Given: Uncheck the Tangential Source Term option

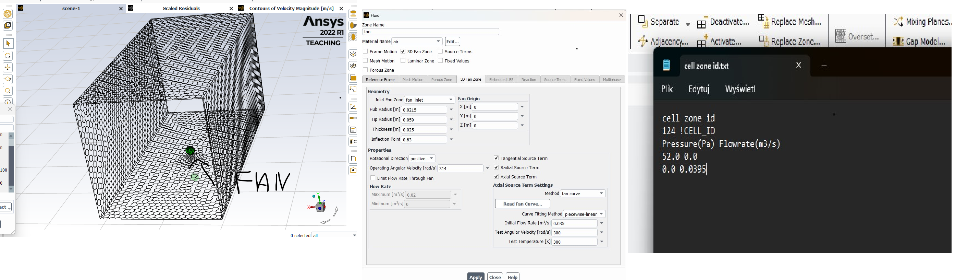Looking at the screenshot, I should tap(496, 158).
